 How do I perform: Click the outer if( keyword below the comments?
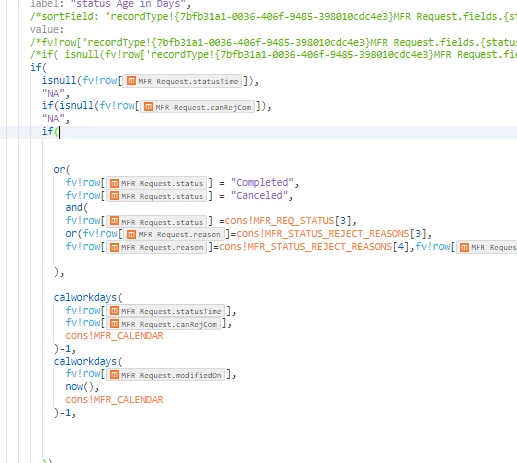pyautogui.click(x=39, y=68)
